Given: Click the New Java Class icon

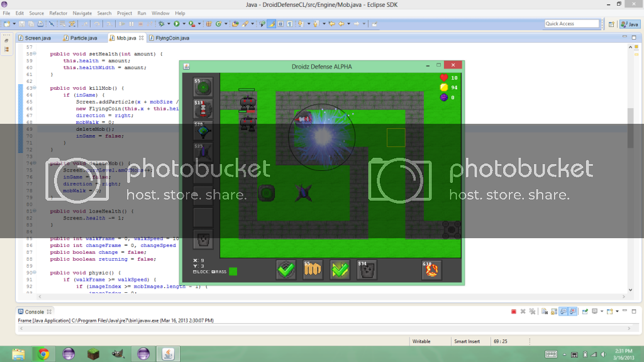Looking at the screenshot, I should 218,24.
